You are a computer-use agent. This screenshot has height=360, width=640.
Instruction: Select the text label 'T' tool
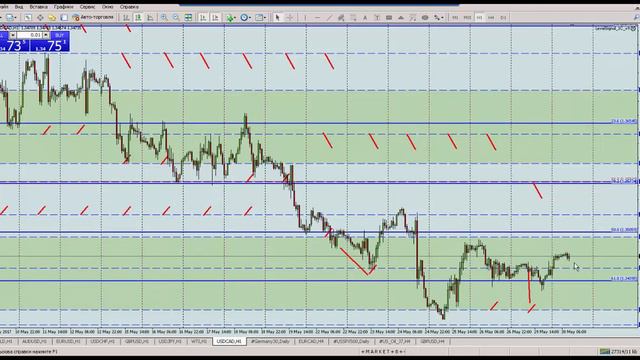tap(377, 18)
